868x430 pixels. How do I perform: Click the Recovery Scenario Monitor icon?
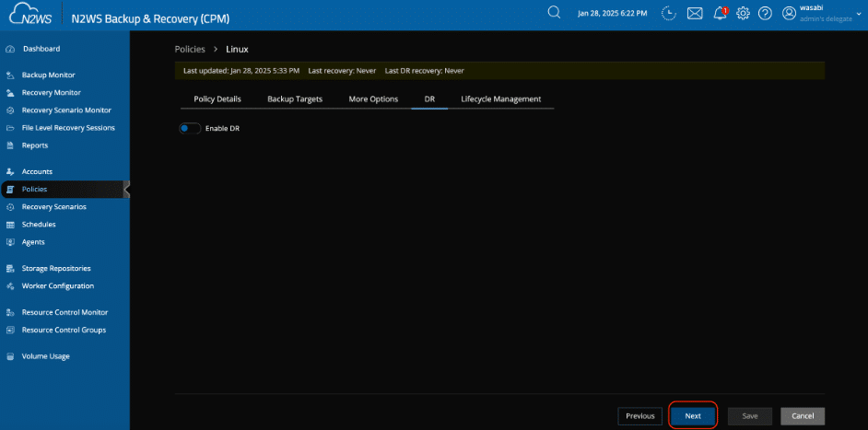point(9,110)
